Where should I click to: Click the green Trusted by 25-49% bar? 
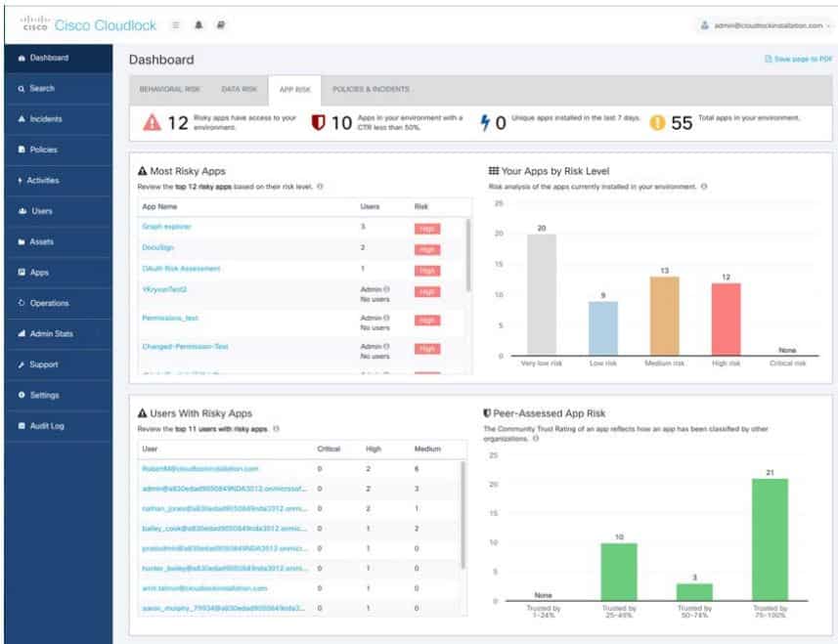pyautogui.click(x=619, y=572)
